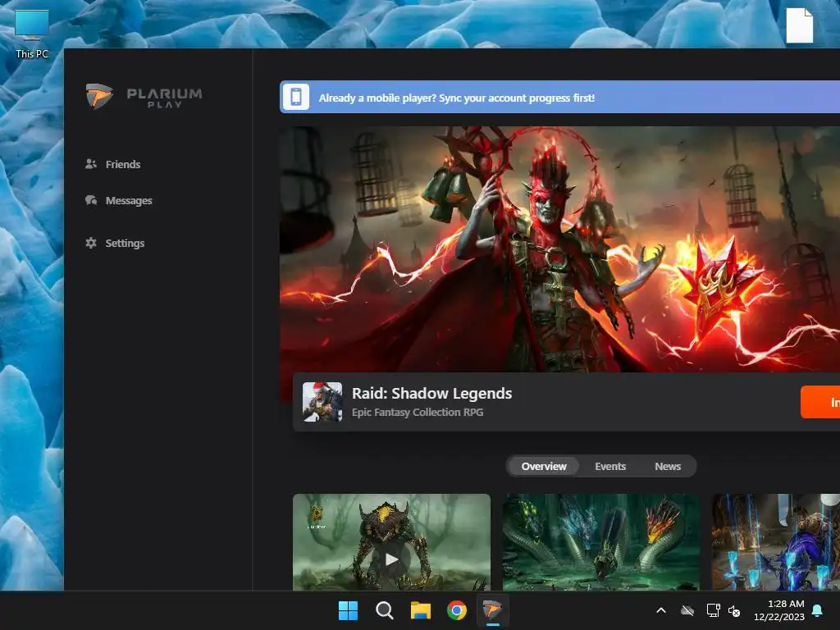Open the clock showing 1:28 AM
This screenshot has width=840, height=630.
pyautogui.click(x=779, y=610)
